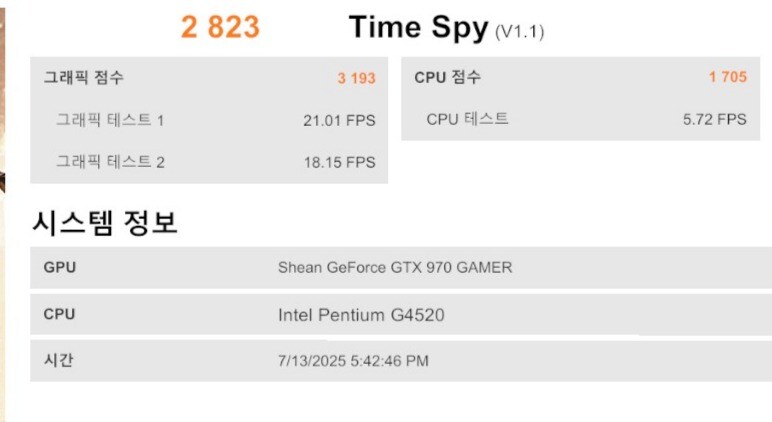Click the 18.15 FPS result
Screen dimensions: 772x422
(339, 162)
